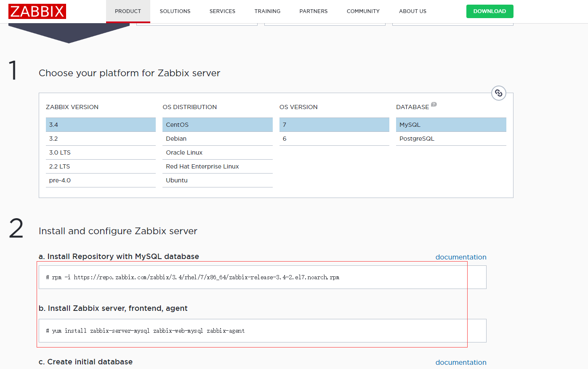The image size is (588, 369).
Task: Select Debian as OS distribution
Action: (x=218, y=139)
